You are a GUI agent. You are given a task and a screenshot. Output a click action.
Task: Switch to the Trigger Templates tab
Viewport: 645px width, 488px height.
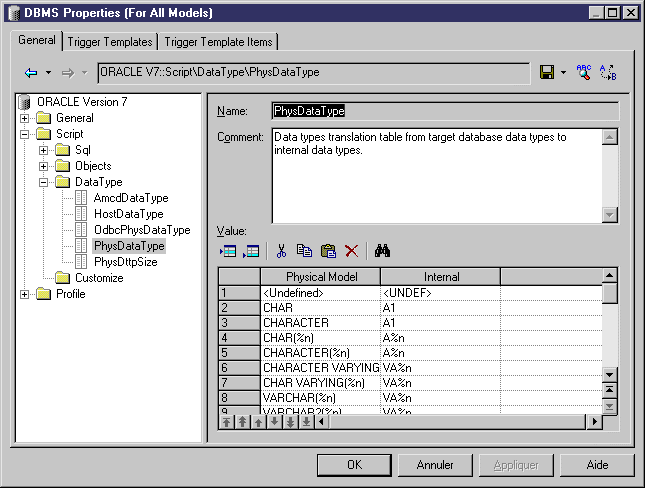(x=110, y=42)
